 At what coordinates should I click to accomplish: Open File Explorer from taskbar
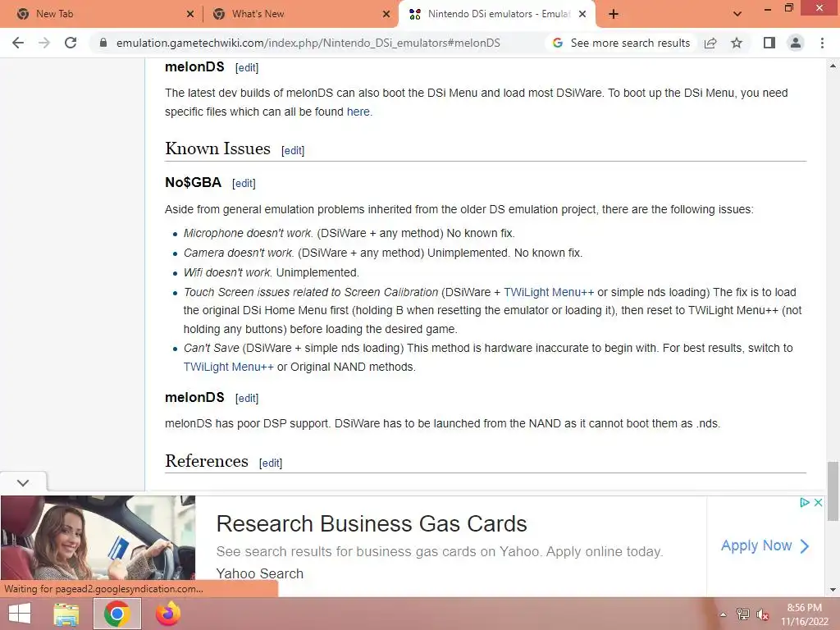66,614
